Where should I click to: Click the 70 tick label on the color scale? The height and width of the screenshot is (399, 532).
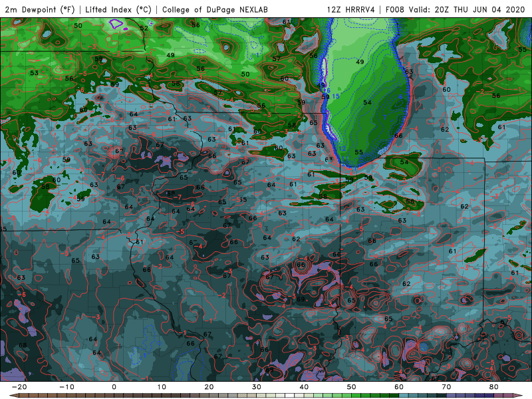(x=446, y=387)
